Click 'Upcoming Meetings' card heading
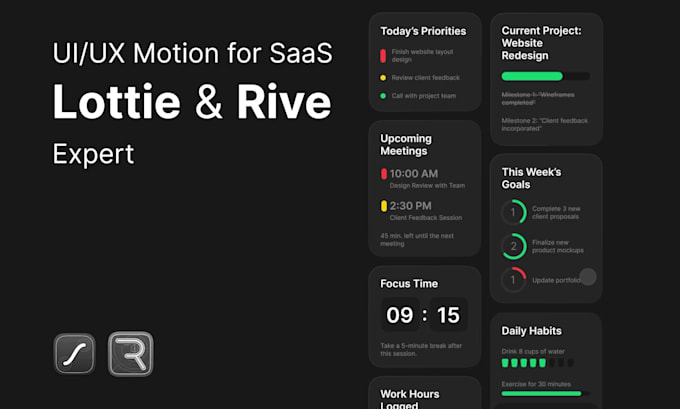The image size is (680, 409). tap(406, 145)
